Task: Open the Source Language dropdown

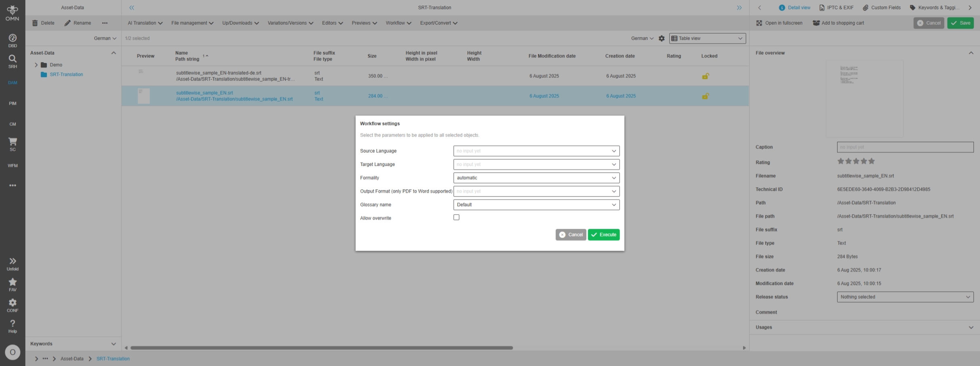Action: pyautogui.click(x=536, y=151)
